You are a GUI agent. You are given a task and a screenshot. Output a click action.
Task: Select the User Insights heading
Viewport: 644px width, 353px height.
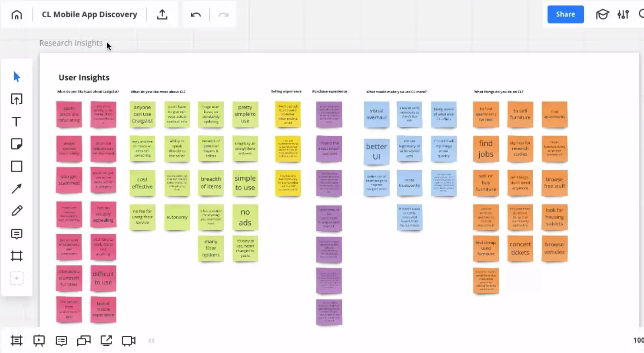pos(84,77)
